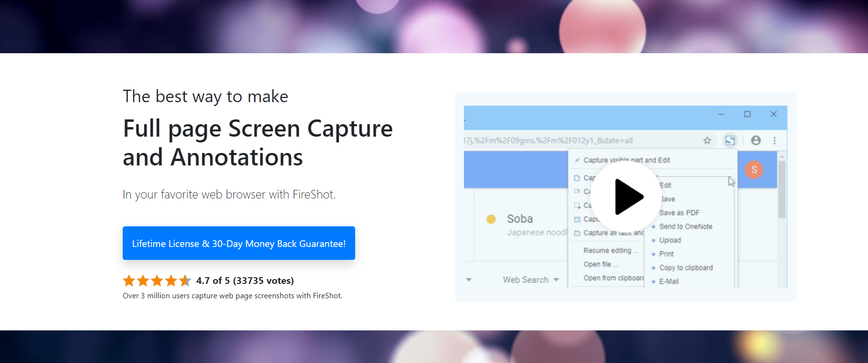This screenshot has height=363, width=868.
Task: Click 'Capture visible part and Edit' in thumbnail menu
Action: 626,160
